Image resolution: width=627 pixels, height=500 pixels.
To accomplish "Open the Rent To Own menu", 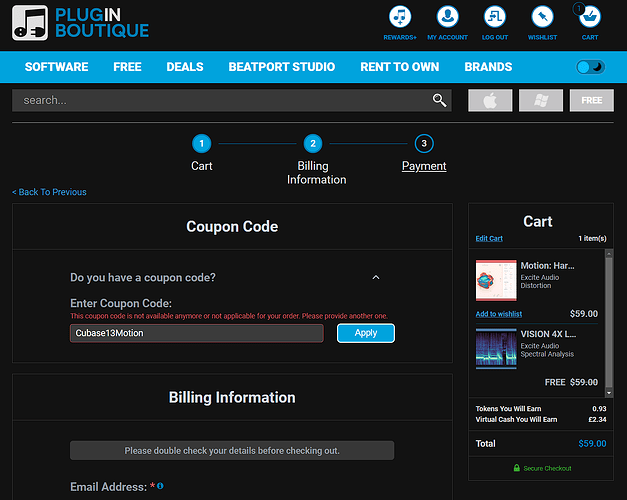I will coord(399,67).
